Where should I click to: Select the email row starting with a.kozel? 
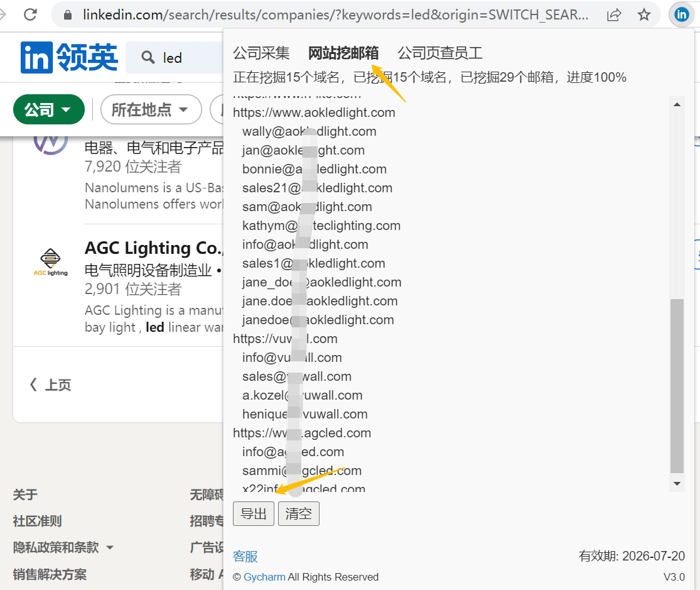point(302,395)
